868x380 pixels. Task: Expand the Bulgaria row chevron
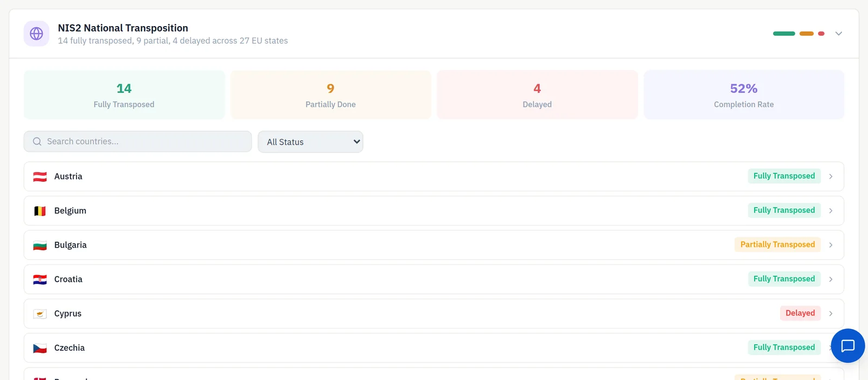point(831,245)
